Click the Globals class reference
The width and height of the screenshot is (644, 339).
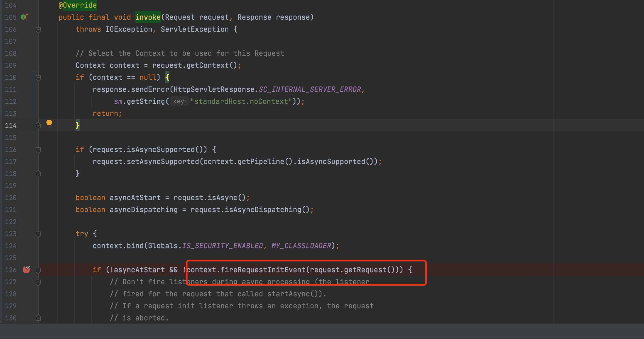pos(163,246)
